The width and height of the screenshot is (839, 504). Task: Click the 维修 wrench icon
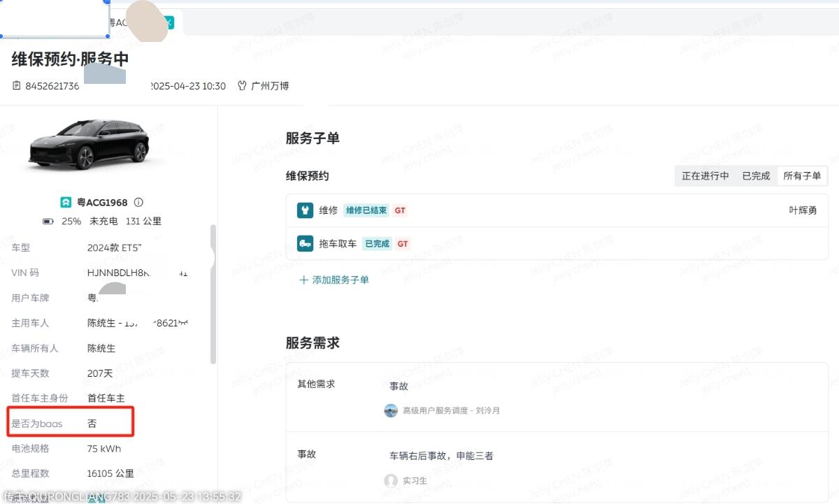305,210
